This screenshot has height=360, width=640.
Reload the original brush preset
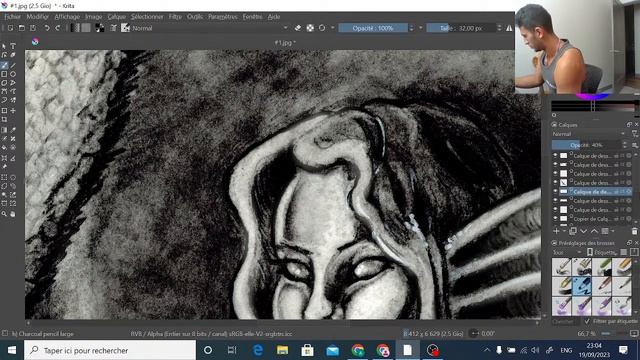[322, 28]
